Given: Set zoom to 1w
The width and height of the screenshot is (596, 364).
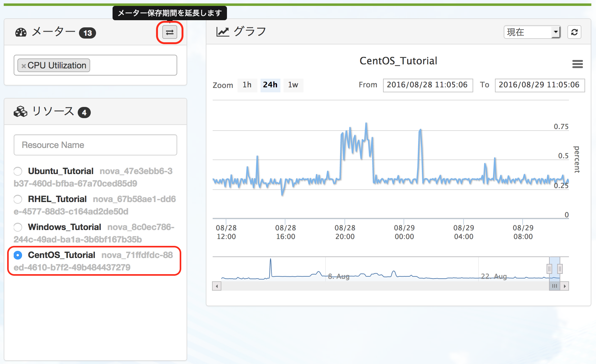Looking at the screenshot, I should click(293, 85).
